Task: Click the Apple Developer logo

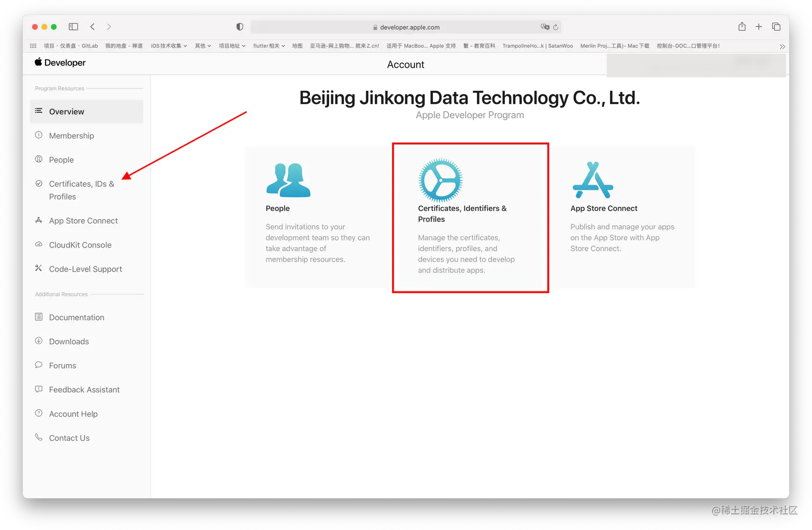Action: [x=60, y=63]
